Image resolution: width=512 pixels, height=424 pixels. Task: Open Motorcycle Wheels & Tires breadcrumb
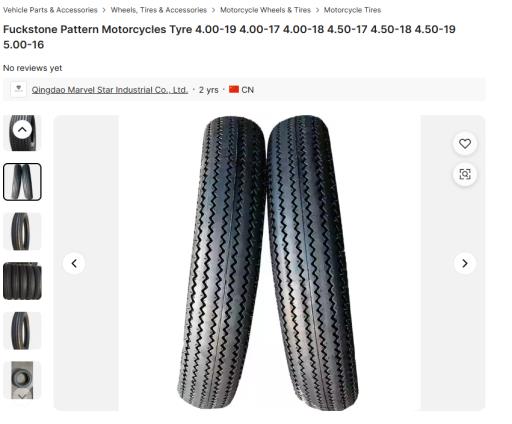[x=265, y=10]
